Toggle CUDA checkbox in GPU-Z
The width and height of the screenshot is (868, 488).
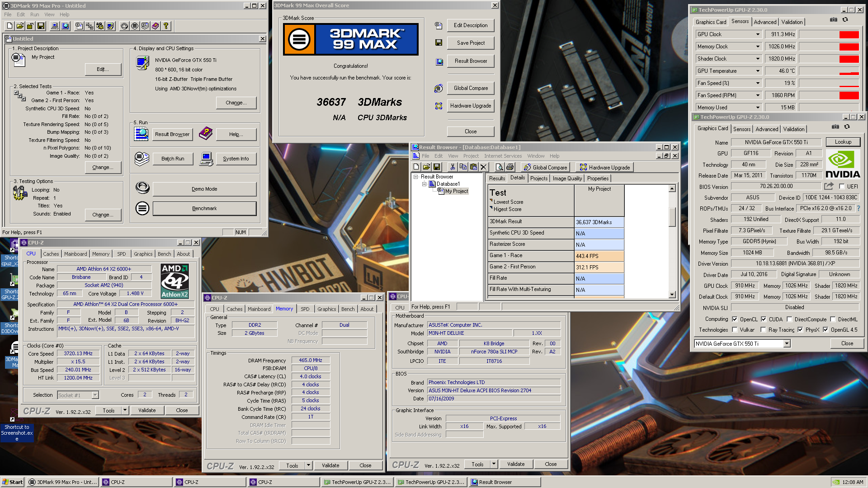[x=764, y=319]
